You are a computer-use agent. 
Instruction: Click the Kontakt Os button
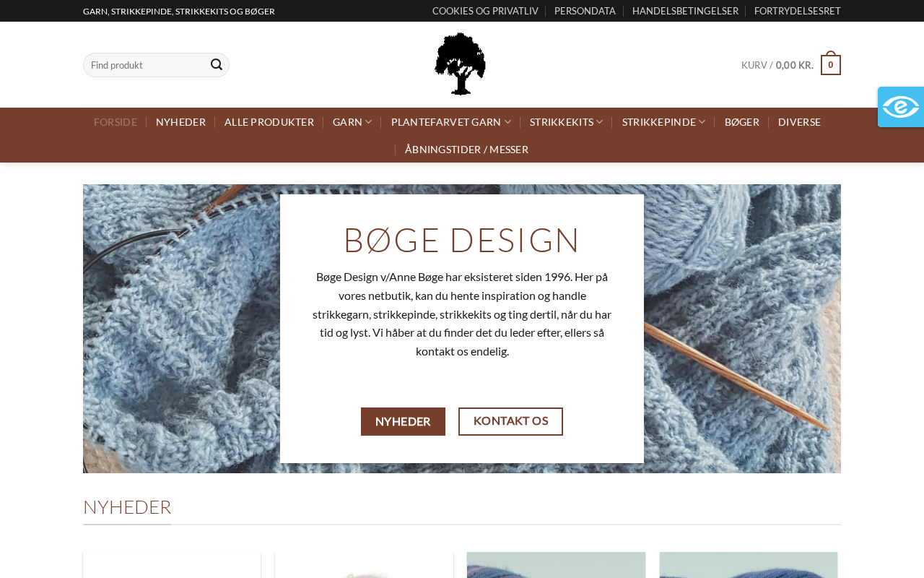tap(510, 421)
